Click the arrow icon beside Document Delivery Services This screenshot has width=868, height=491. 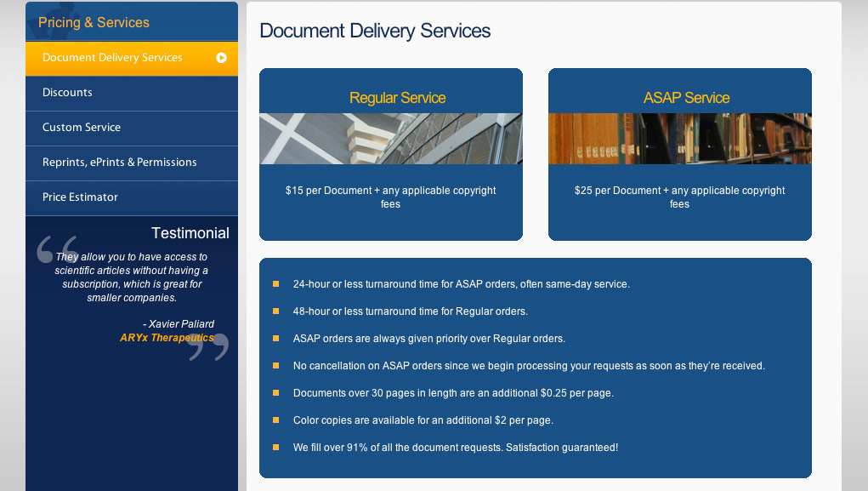coord(221,58)
